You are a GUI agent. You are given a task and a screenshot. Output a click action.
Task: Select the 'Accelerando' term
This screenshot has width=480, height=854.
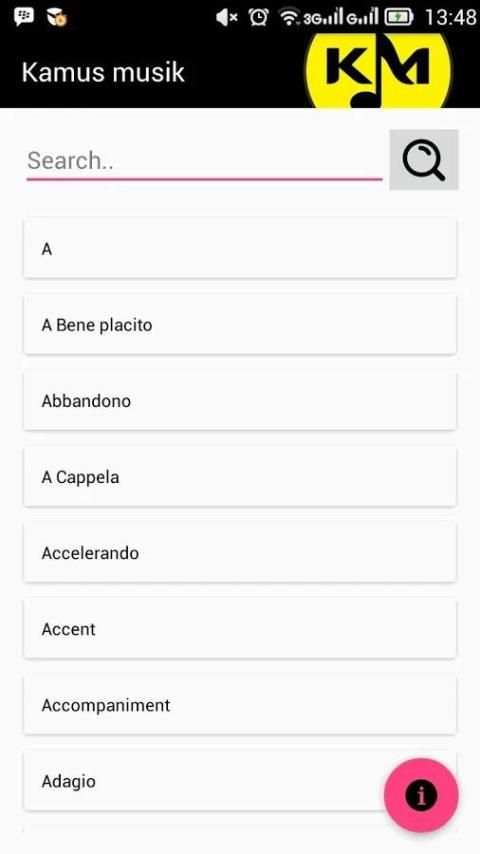coord(240,553)
